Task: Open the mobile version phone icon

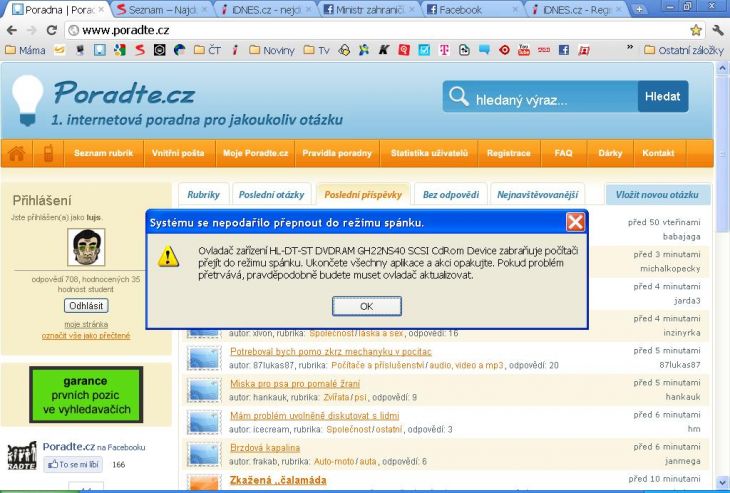Action: (48, 153)
